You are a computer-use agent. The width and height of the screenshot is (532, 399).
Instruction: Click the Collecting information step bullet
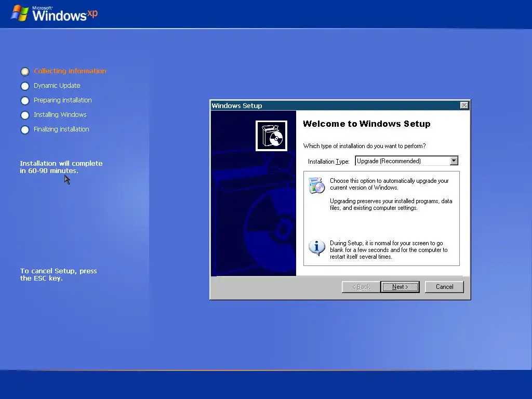tap(25, 71)
